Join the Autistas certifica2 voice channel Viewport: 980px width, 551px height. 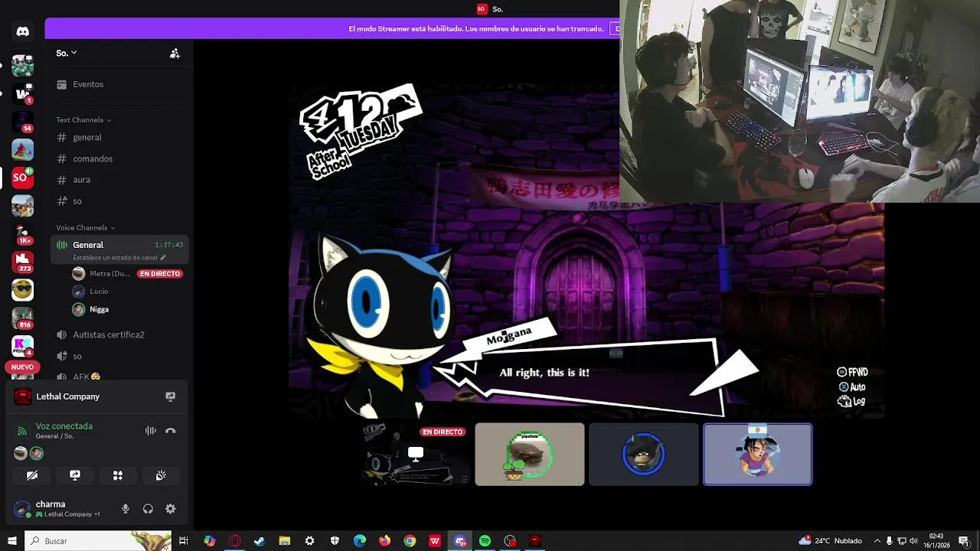tap(119, 335)
